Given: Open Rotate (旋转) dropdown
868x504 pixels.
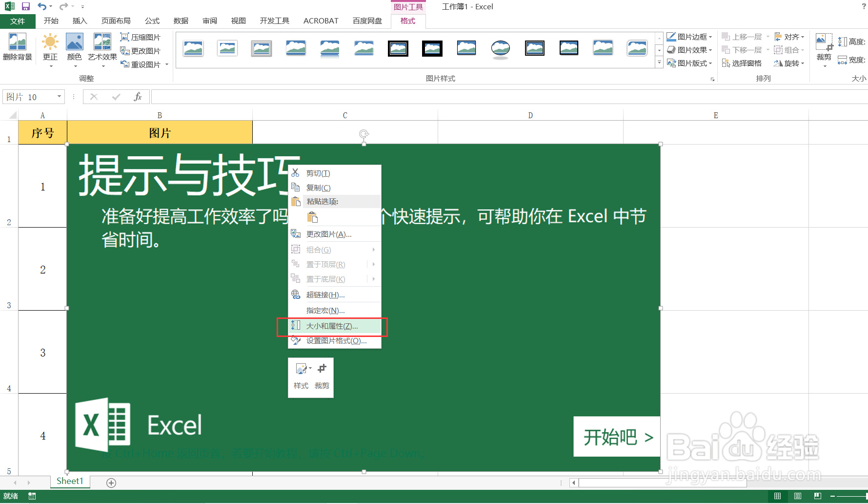Looking at the screenshot, I should [x=790, y=63].
